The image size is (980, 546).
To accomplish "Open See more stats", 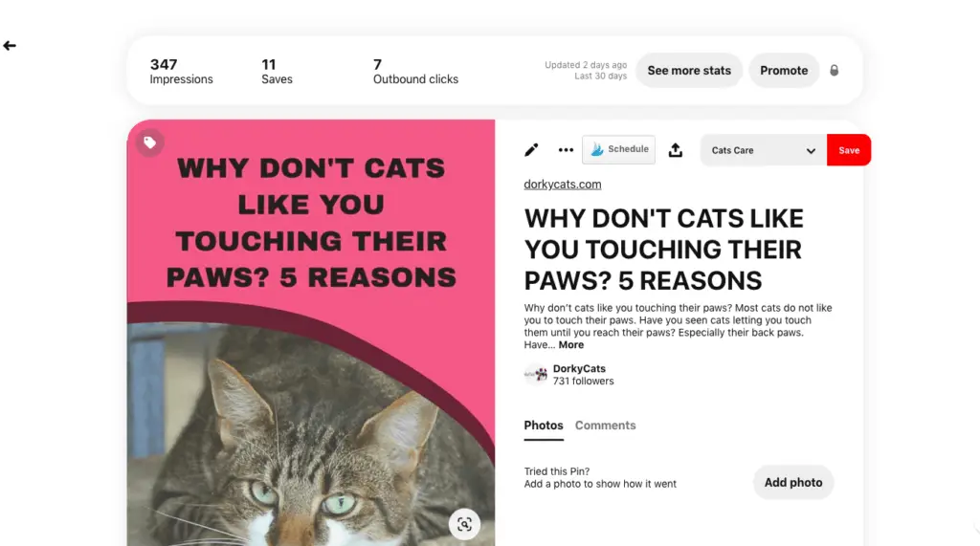I will [x=689, y=71].
